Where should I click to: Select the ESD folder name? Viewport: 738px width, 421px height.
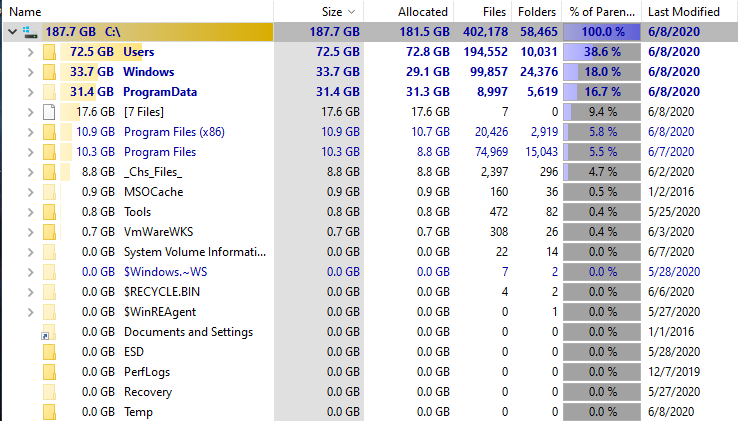[x=134, y=352]
